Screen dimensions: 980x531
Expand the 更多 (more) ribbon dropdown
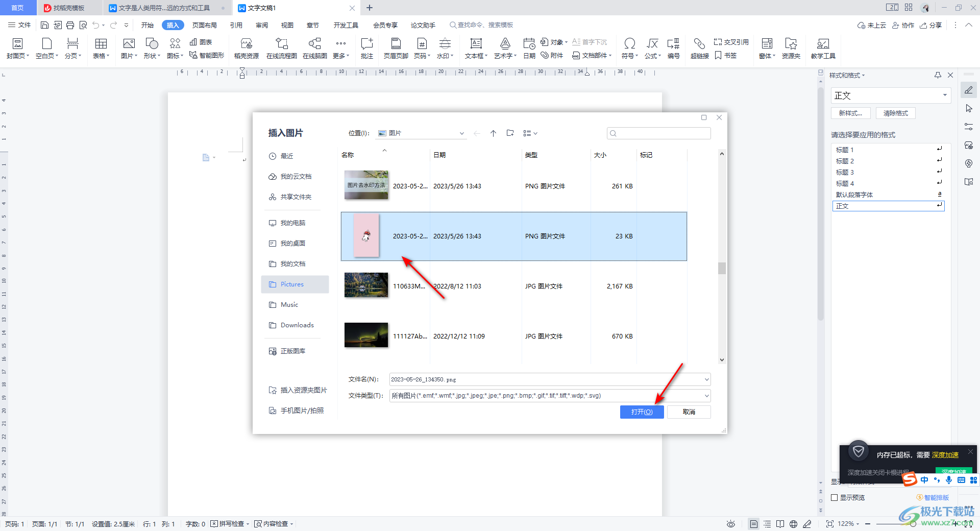coord(341,49)
